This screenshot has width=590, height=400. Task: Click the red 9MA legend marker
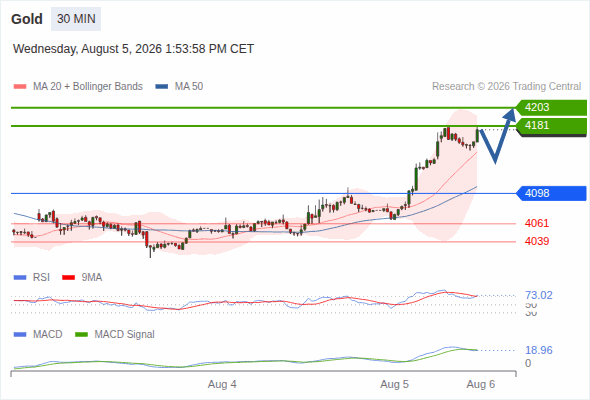(68, 278)
